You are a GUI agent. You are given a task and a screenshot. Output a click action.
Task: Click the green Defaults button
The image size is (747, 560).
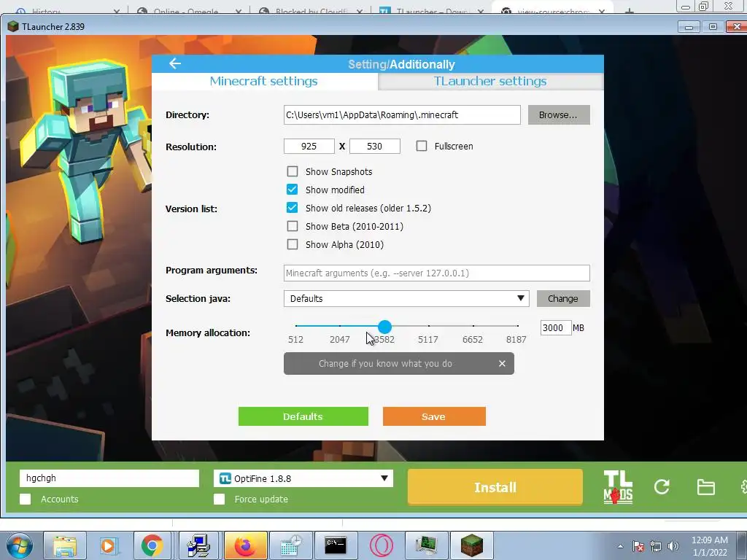(x=303, y=416)
